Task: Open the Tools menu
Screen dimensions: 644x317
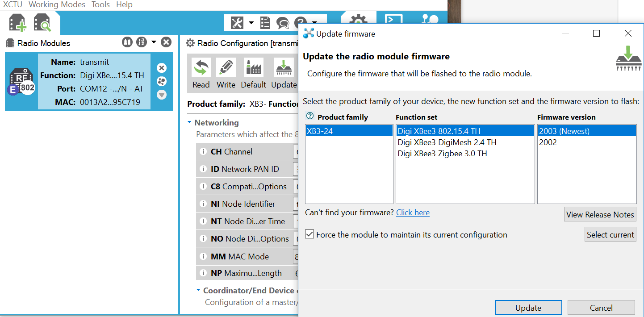Action: (100, 4)
